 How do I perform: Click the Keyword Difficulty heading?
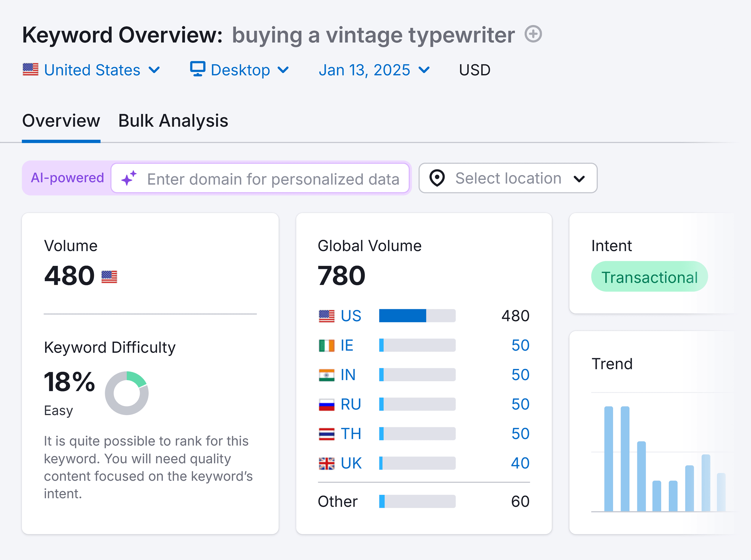(x=110, y=348)
